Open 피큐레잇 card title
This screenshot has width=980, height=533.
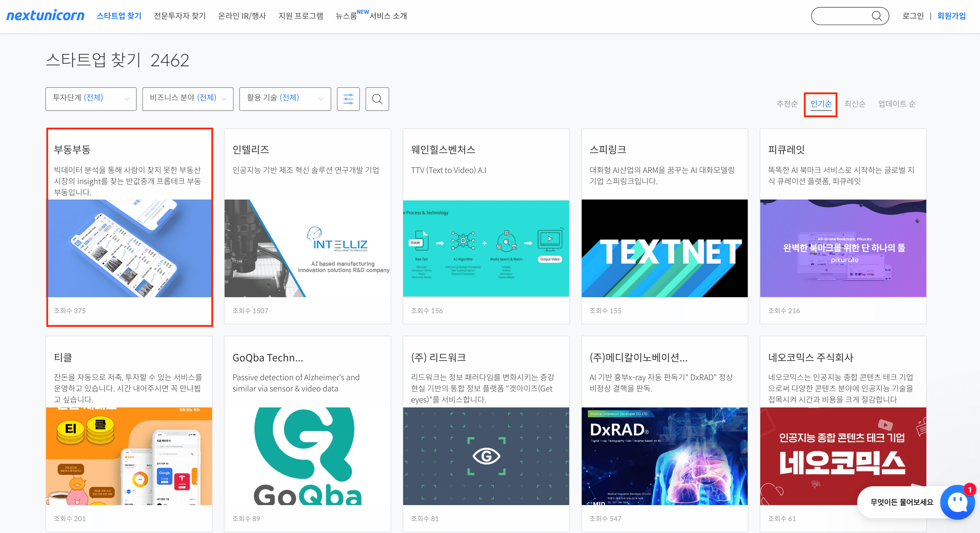point(786,150)
